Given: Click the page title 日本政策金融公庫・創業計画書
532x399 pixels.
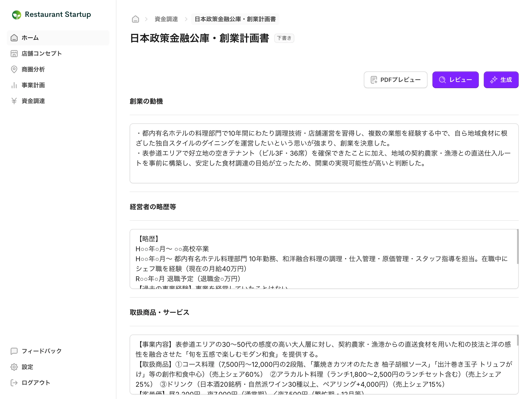Looking at the screenshot, I should pyautogui.click(x=199, y=38).
